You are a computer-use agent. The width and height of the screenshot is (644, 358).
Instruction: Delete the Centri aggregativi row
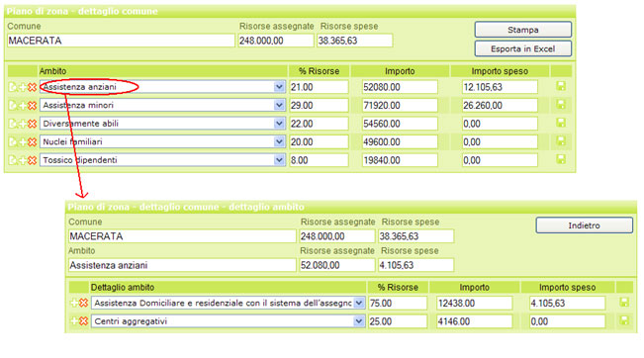pyautogui.click(x=83, y=321)
